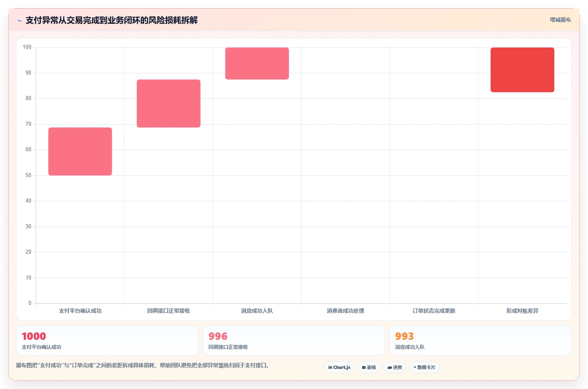The height and width of the screenshot is (389, 588).
Task: Open the 996 回调接口正常接收 data card
Action: pyautogui.click(x=294, y=340)
